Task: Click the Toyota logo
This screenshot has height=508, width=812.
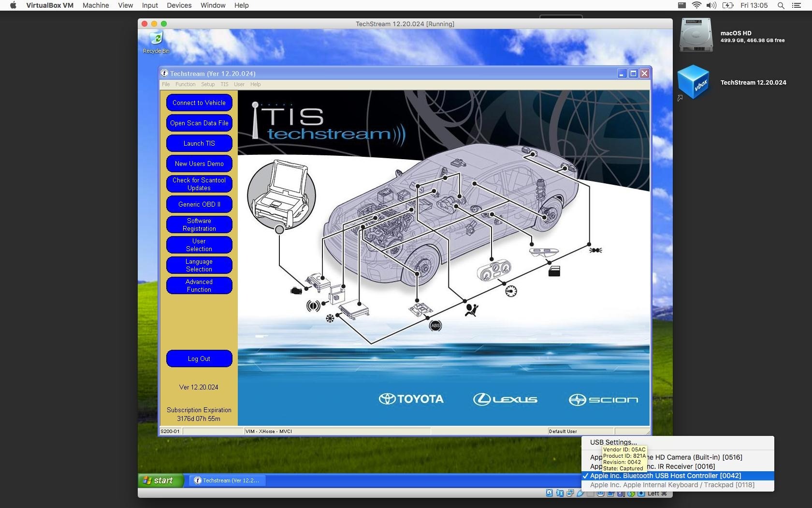Action: pos(411,399)
